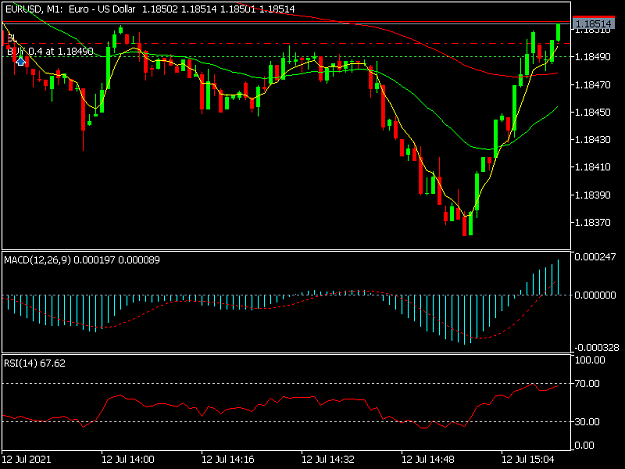Click the '12 Jul 14:32' time axis label
Screen dimensions: 625x469
point(328,459)
